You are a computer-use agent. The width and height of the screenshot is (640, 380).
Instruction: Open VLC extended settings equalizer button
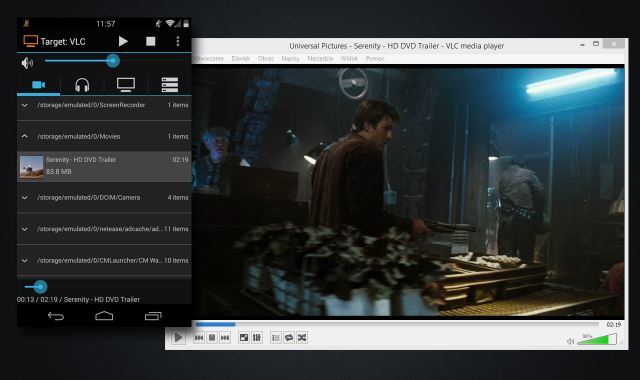tap(257, 338)
